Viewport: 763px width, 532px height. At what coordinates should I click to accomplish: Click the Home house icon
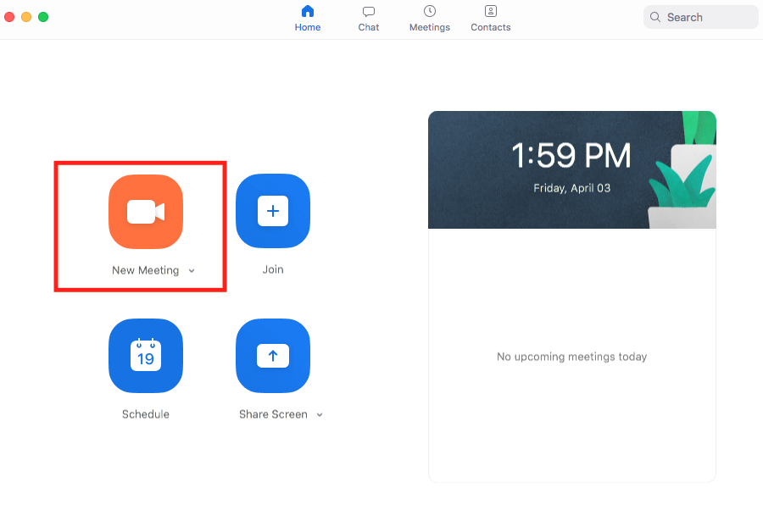[307, 11]
